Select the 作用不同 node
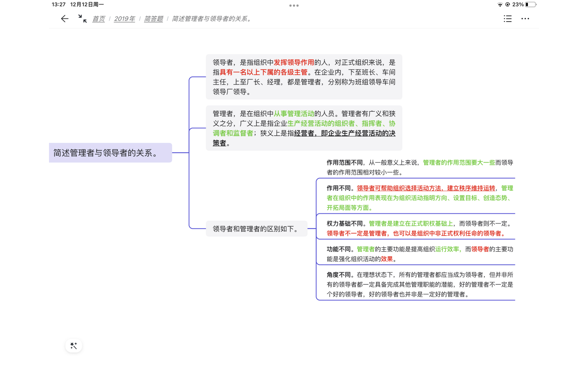 tap(420, 198)
